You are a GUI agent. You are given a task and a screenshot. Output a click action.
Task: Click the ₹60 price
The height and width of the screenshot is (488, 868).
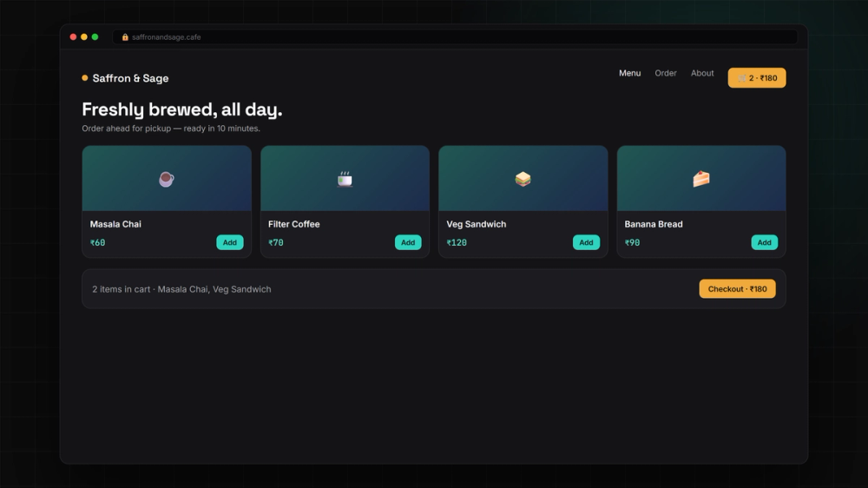[97, 242]
